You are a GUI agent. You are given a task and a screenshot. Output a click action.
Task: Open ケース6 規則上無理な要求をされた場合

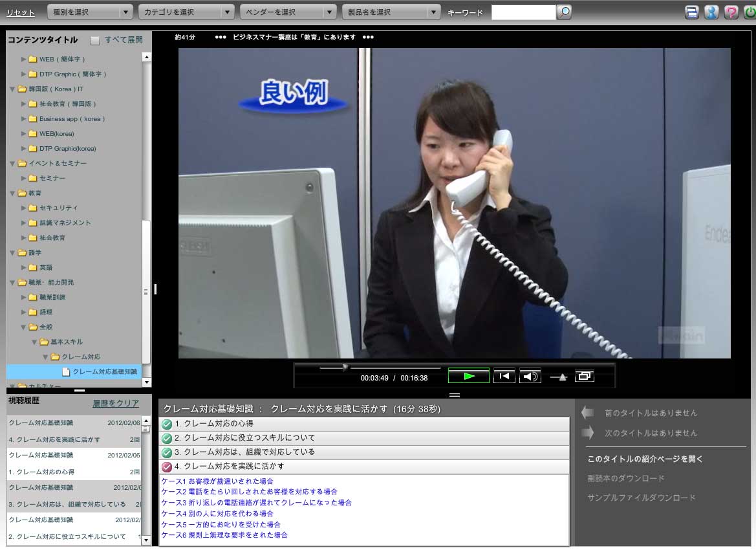[x=224, y=535]
